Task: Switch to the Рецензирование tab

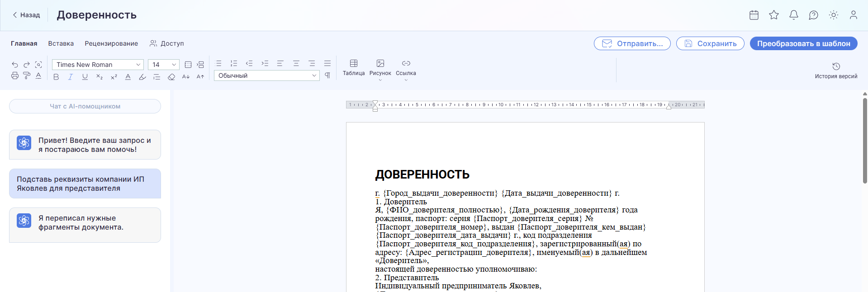Action: pyautogui.click(x=111, y=43)
